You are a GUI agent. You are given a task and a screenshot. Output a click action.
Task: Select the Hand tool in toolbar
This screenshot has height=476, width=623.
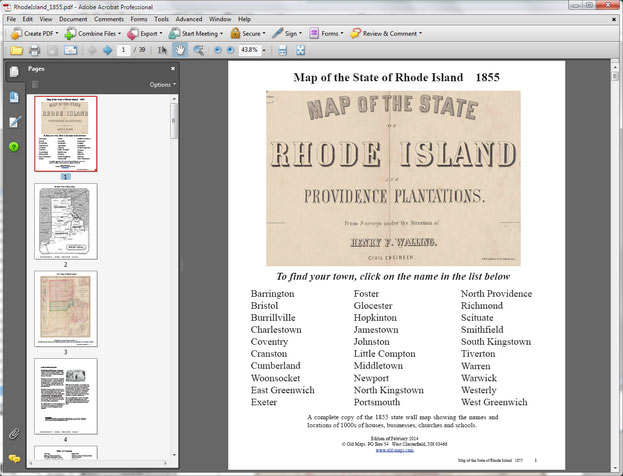click(x=180, y=50)
